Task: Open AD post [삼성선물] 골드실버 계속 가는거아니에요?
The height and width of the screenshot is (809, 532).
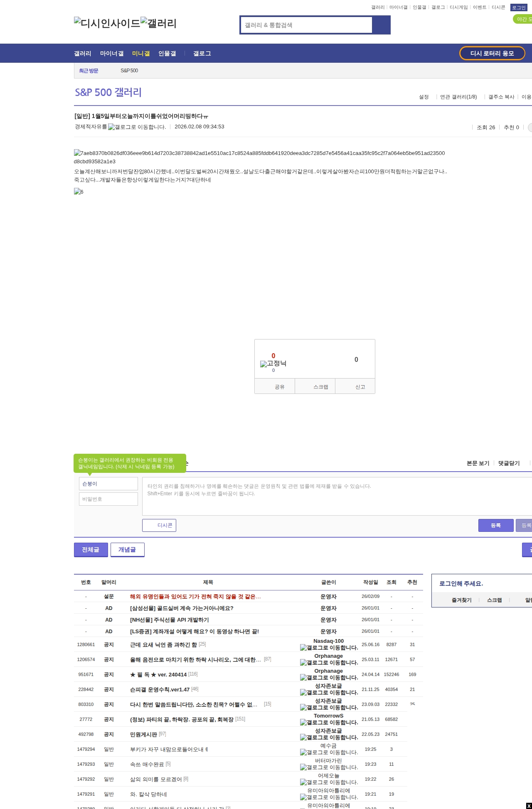Action: click(x=182, y=608)
